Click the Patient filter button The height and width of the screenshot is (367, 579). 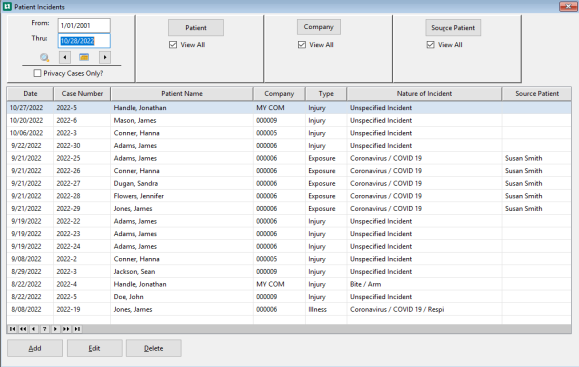(196, 28)
